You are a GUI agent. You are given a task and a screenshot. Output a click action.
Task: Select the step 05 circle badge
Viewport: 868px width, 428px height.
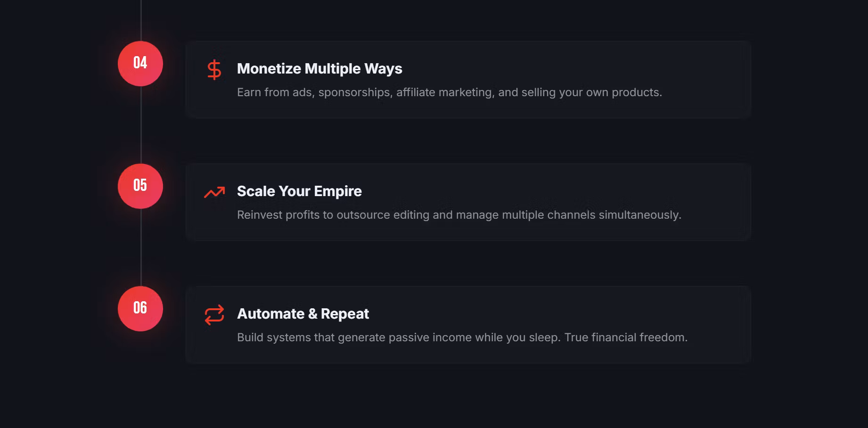pos(140,186)
